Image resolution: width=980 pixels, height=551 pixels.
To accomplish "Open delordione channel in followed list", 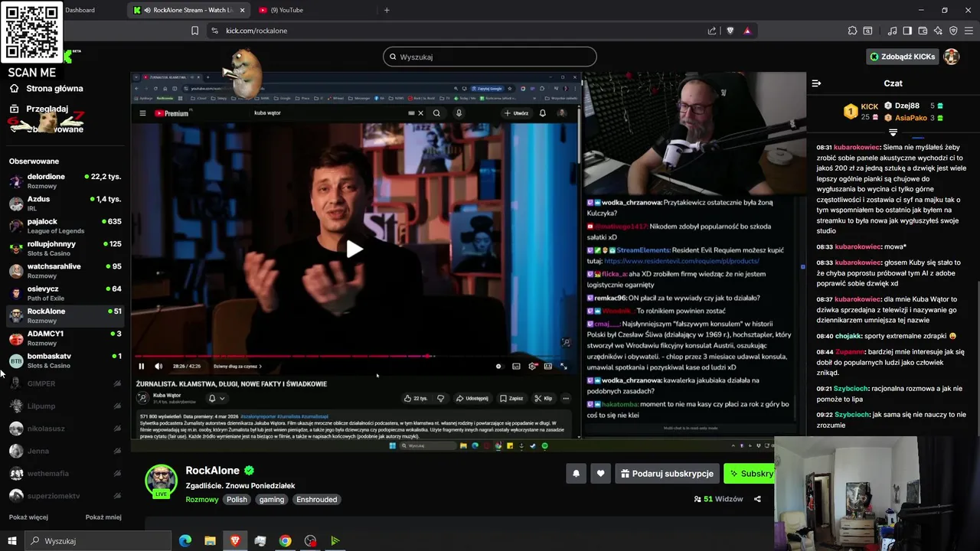I will 65,181.
